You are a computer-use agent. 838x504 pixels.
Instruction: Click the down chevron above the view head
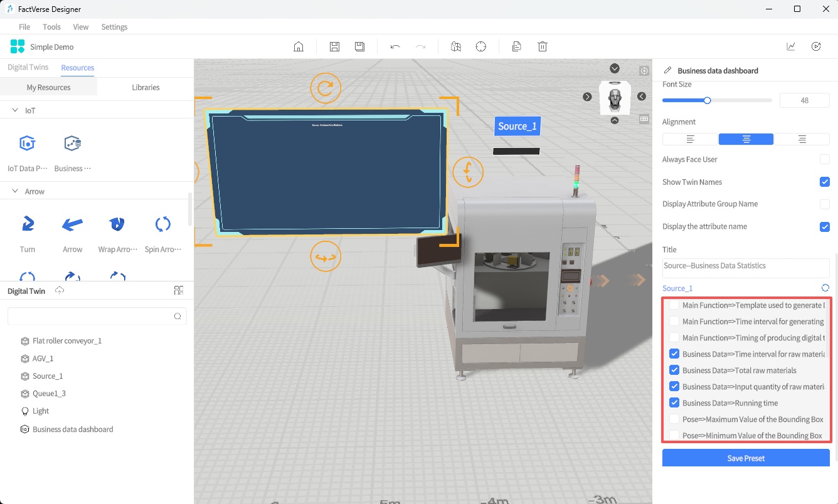(615, 68)
